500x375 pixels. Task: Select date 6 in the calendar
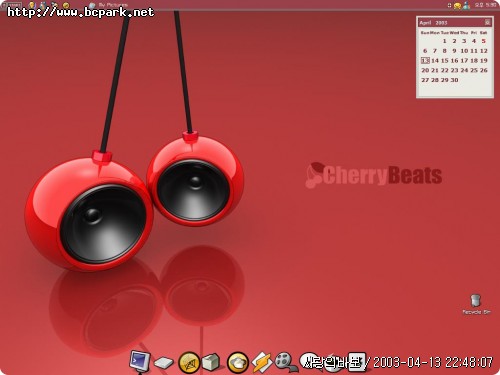tap(425, 51)
